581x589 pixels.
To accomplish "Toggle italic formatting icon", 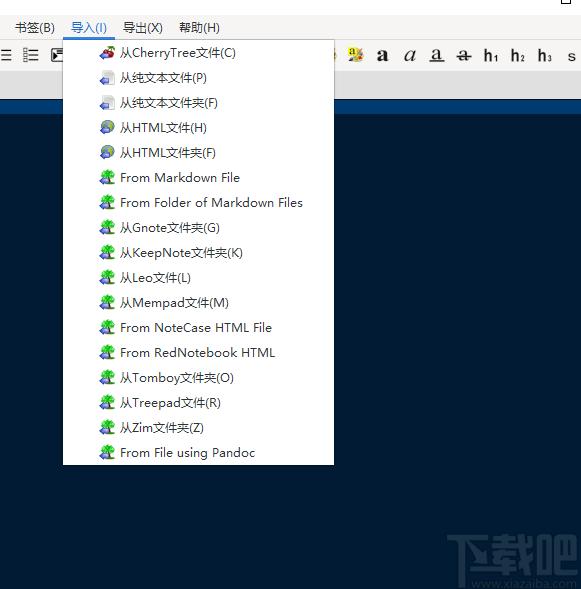I will click(409, 56).
